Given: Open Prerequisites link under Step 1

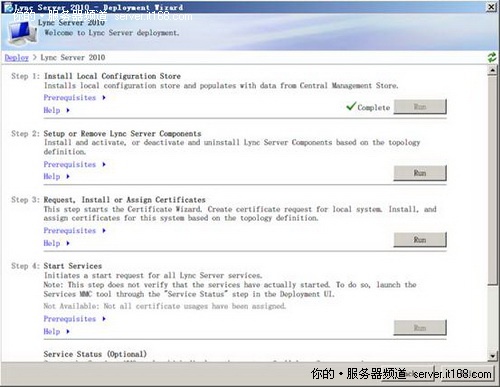Looking at the screenshot, I should click(x=70, y=98).
